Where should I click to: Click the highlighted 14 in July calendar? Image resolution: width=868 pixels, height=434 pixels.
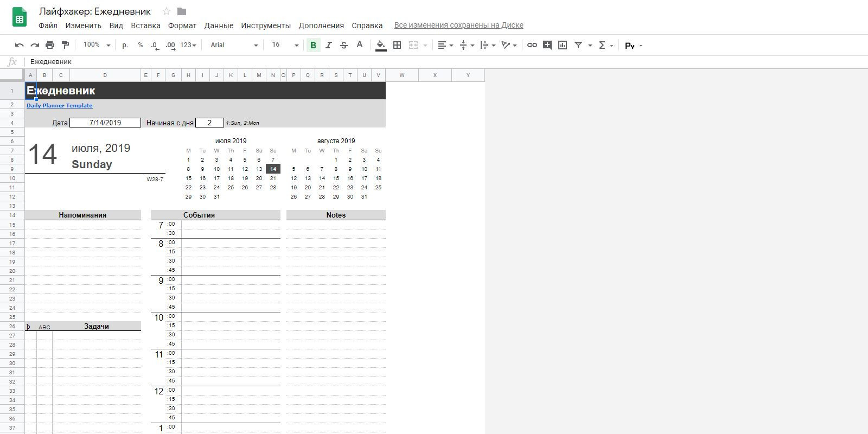point(273,169)
